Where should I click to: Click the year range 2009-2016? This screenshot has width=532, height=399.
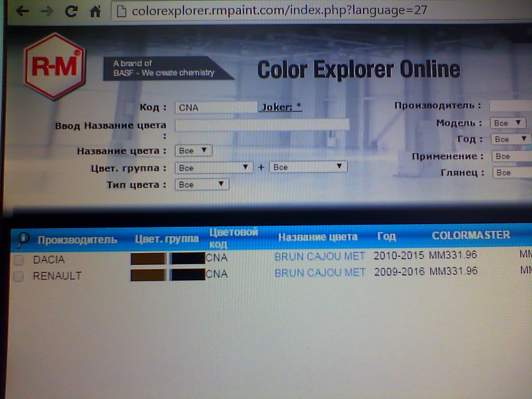(x=399, y=272)
